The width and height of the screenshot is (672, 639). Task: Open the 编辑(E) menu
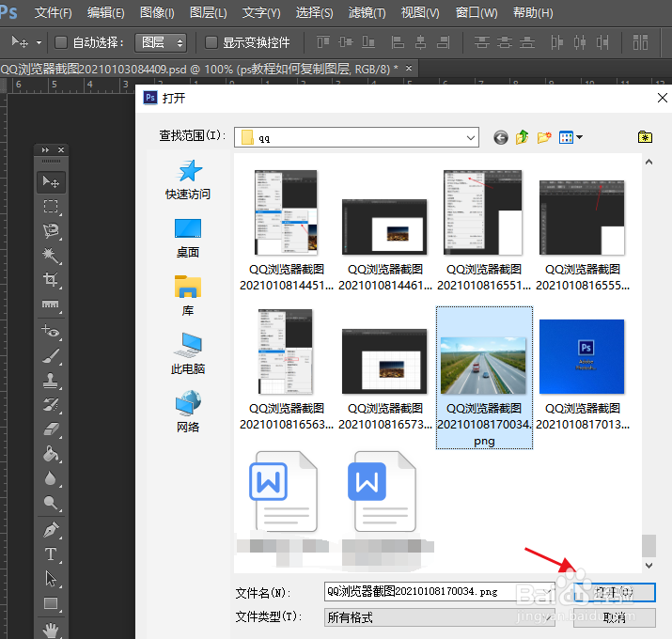tap(106, 13)
